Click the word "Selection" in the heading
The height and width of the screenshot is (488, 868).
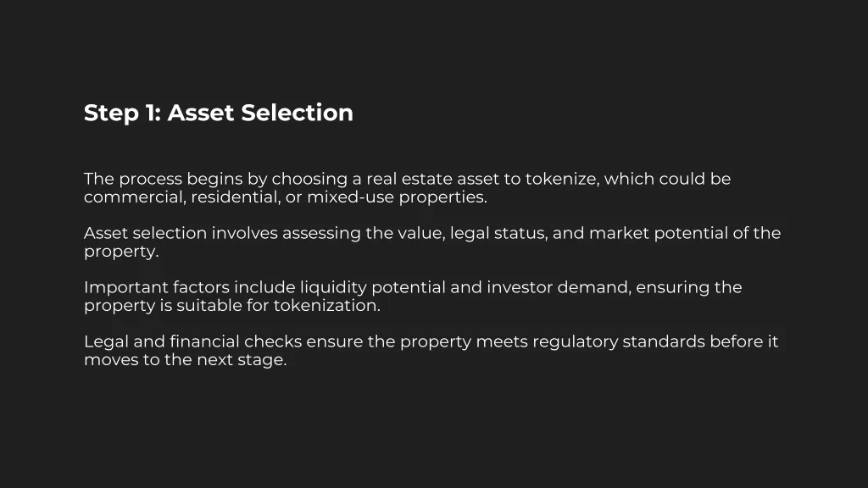[298, 113]
